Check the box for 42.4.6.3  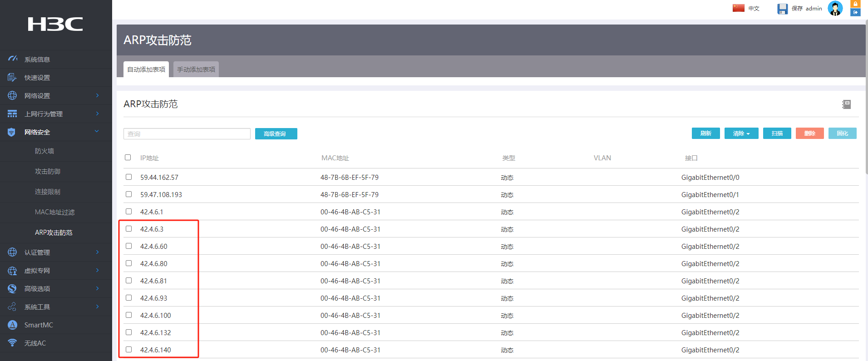point(129,229)
